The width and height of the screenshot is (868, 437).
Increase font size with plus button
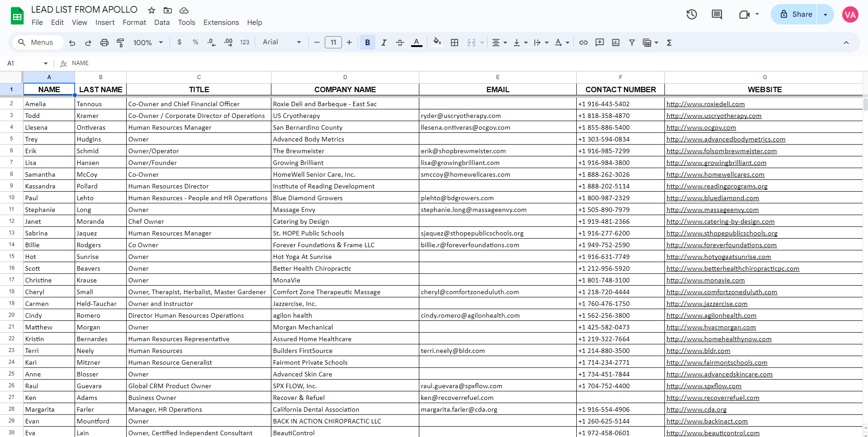(x=349, y=42)
